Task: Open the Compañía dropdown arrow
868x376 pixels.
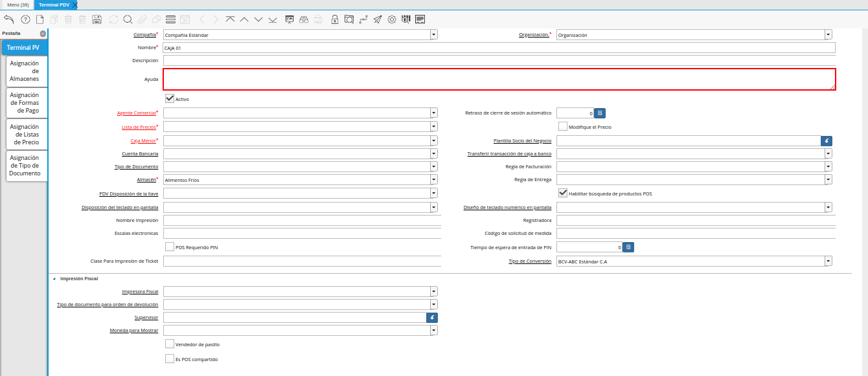Action: [433, 35]
